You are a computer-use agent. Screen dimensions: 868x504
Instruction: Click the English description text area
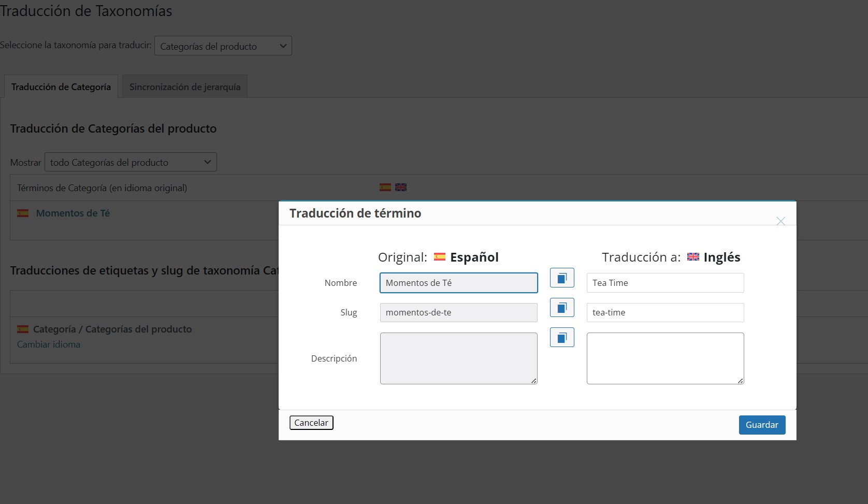coord(665,358)
